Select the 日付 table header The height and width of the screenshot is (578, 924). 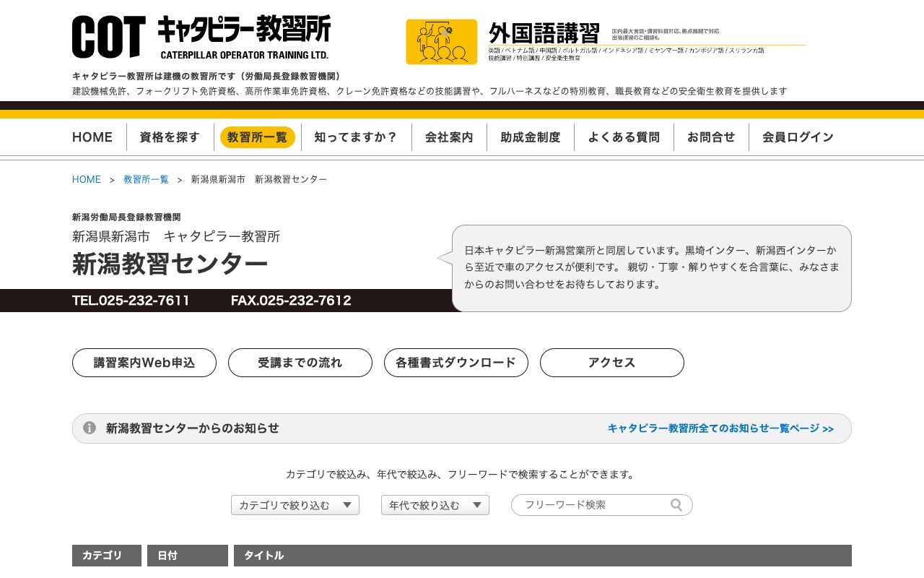167,556
